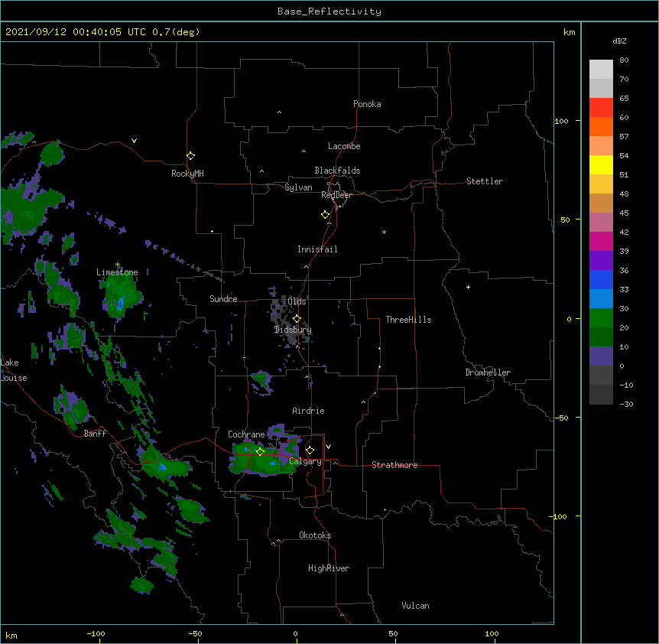
Task: Click the Didsbury map label
Action: pos(293,330)
